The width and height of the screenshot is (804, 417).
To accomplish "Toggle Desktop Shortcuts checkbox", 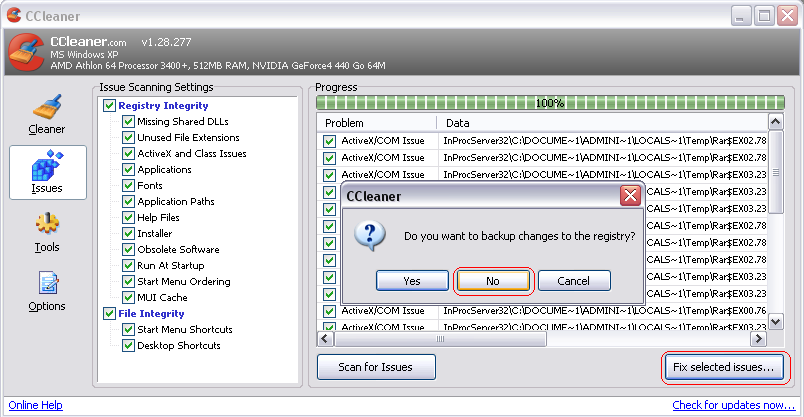I will (x=128, y=345).
